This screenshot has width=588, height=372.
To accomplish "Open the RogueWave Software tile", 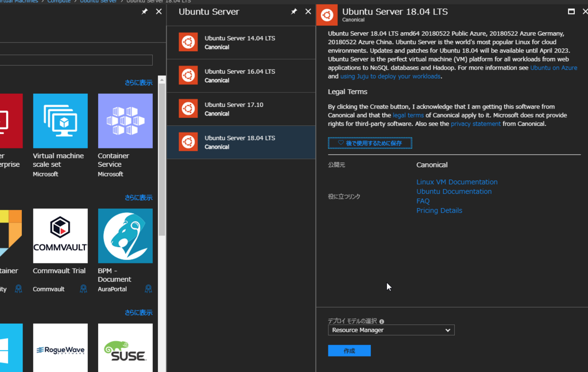I will pos(60,348).
